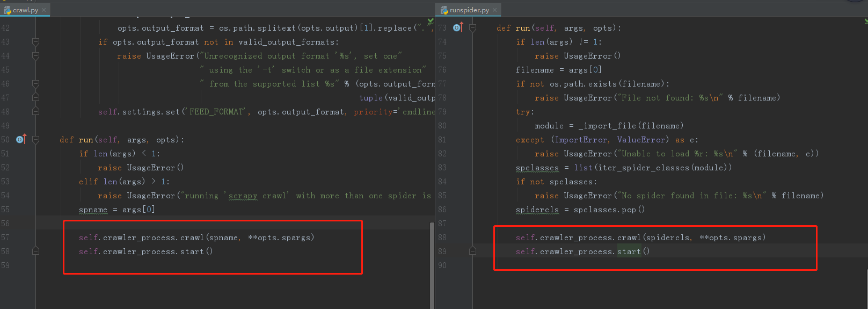Toggle the fold end marker at line 58 in crawl.py
The image size is (868, 309).
tap(35, 251)
